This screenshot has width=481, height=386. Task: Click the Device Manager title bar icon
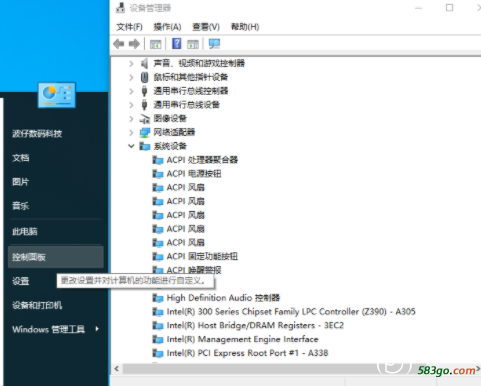tap(120, 8)
